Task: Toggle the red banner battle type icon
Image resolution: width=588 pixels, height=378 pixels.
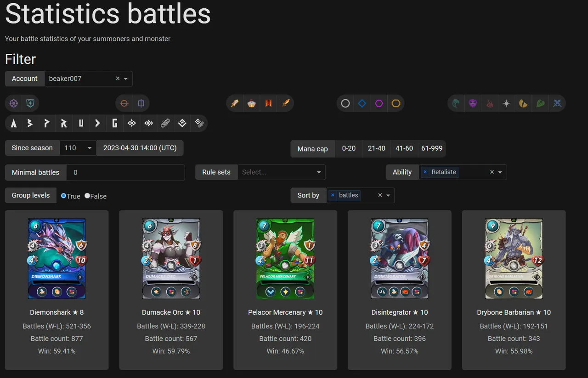Action: (x=269, y=103)
